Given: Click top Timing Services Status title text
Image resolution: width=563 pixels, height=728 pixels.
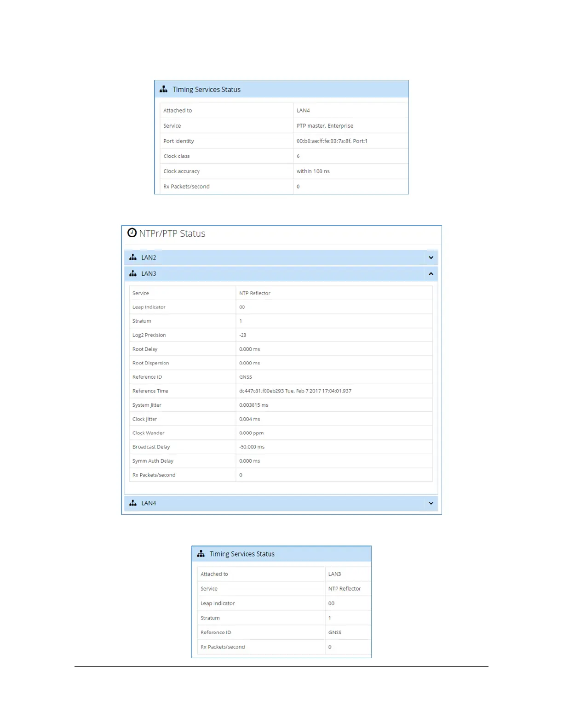Looking at the screenshot, I should point(207,90).
